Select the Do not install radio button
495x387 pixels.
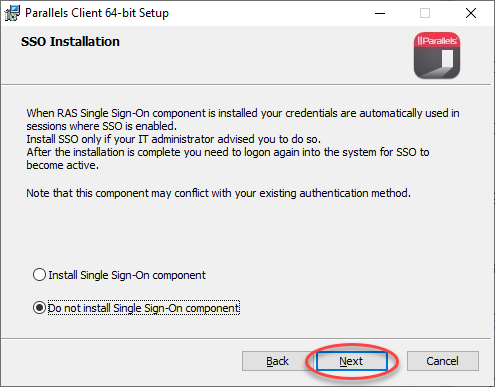39,307
